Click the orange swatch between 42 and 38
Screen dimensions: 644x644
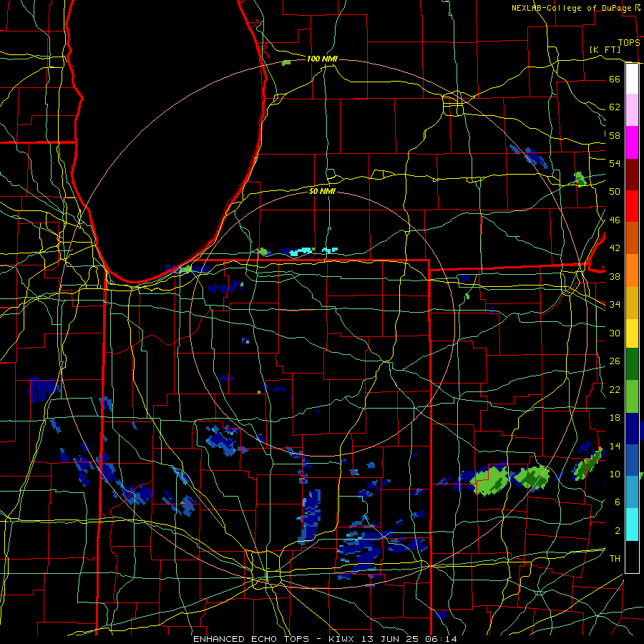(x=632, y=270)
